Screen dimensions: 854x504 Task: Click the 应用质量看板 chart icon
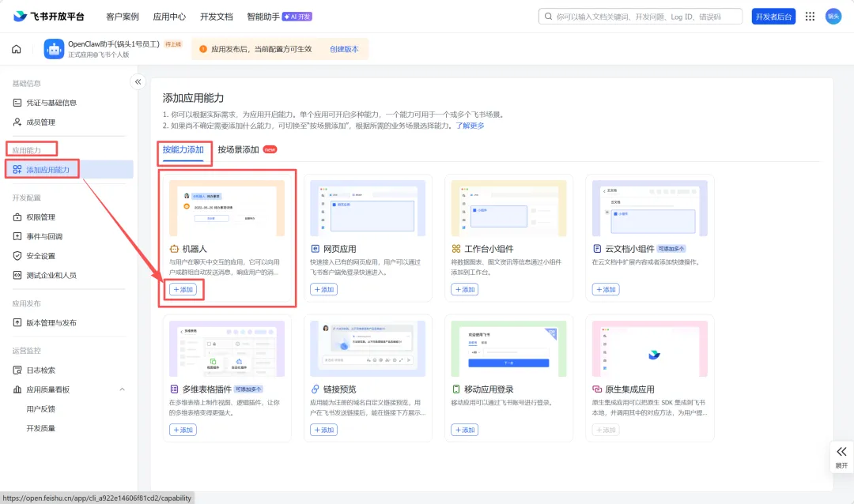17,389
